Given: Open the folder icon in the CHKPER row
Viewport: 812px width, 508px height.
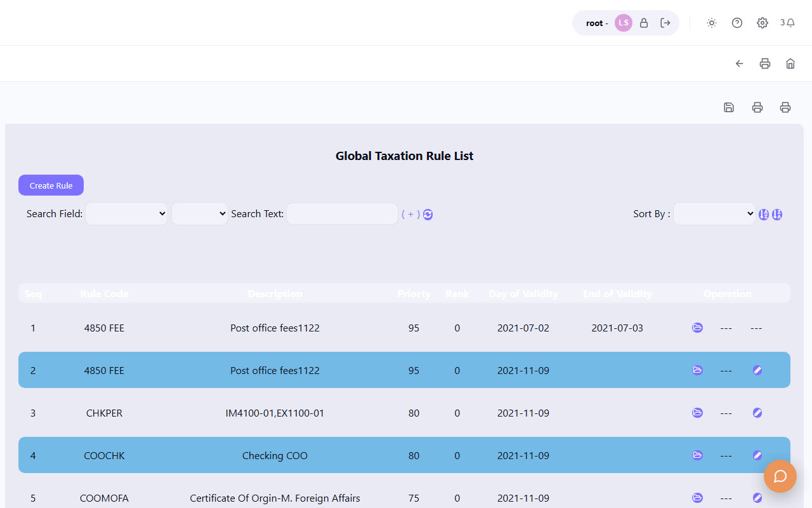Looking at the screenshot, I should pyautogui.click(x=697, y=413).
